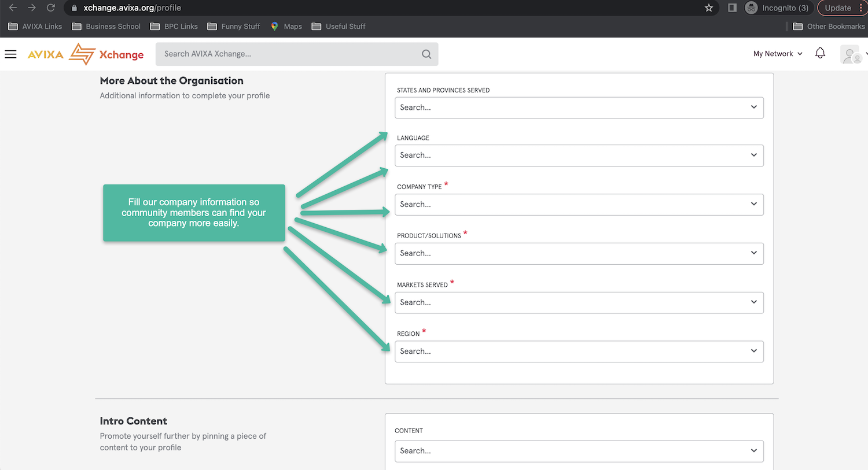Viewport: 868px width, 470px height.
Task: Open the Business School bookmark folder
Action: 106,26
